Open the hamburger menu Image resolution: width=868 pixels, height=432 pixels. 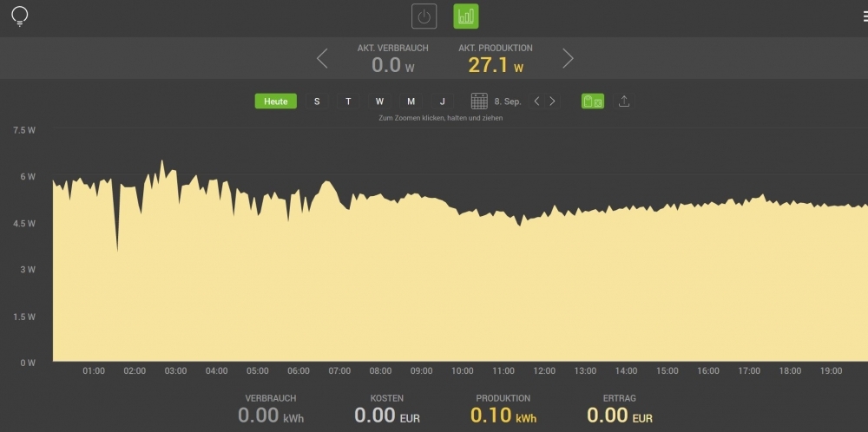863,16
